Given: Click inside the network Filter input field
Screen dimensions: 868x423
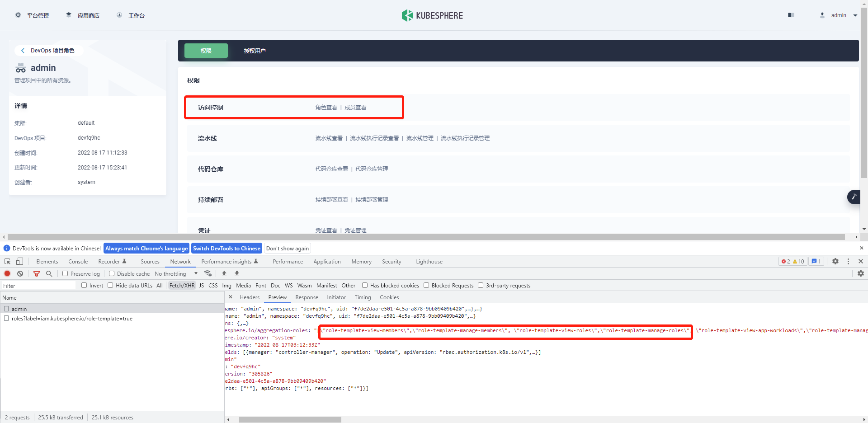Looking at the screenshot, I should point(38,286).
